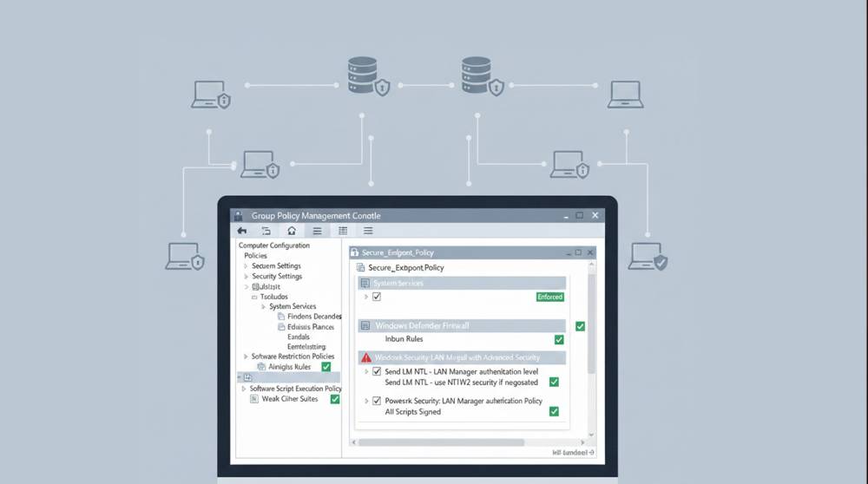The height and width of the screenshot is (484, 868).
Task: Select the Tsoludos tree label
Action: pos(274,297)
